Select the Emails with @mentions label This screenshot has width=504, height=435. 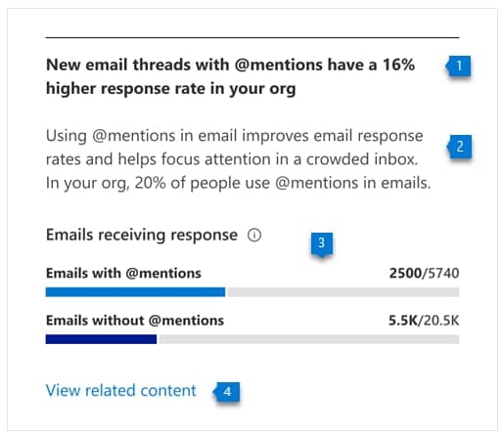(x=123, y=273)
